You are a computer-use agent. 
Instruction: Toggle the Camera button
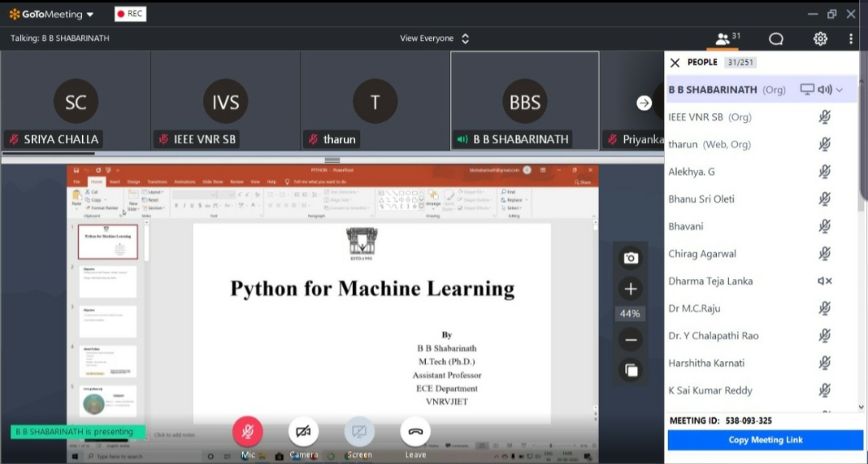(303, 433)
